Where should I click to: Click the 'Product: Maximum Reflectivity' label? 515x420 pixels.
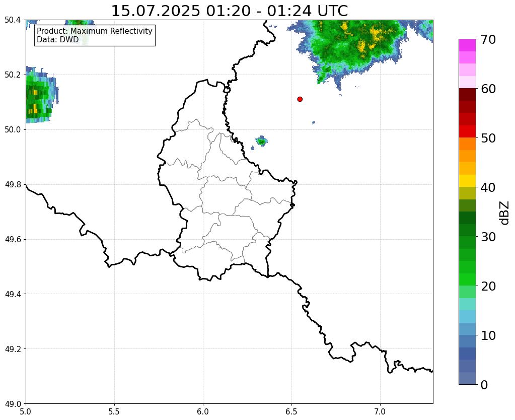[95, 31]
